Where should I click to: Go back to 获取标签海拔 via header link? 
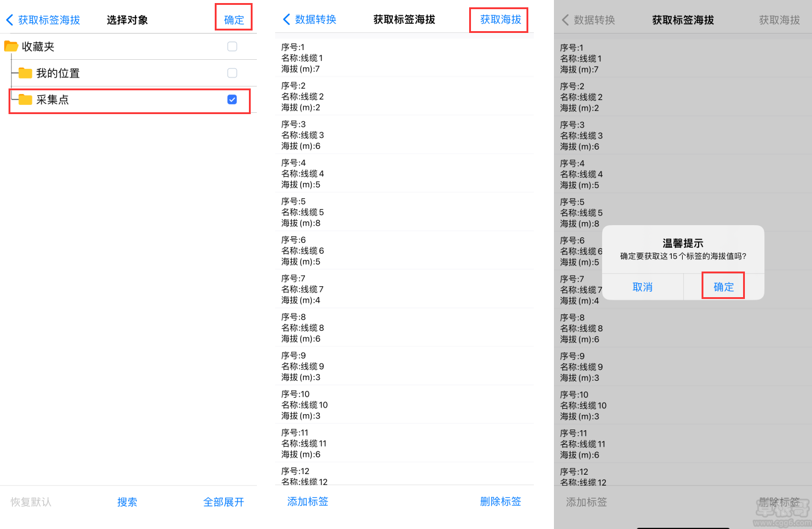(49, 20)
